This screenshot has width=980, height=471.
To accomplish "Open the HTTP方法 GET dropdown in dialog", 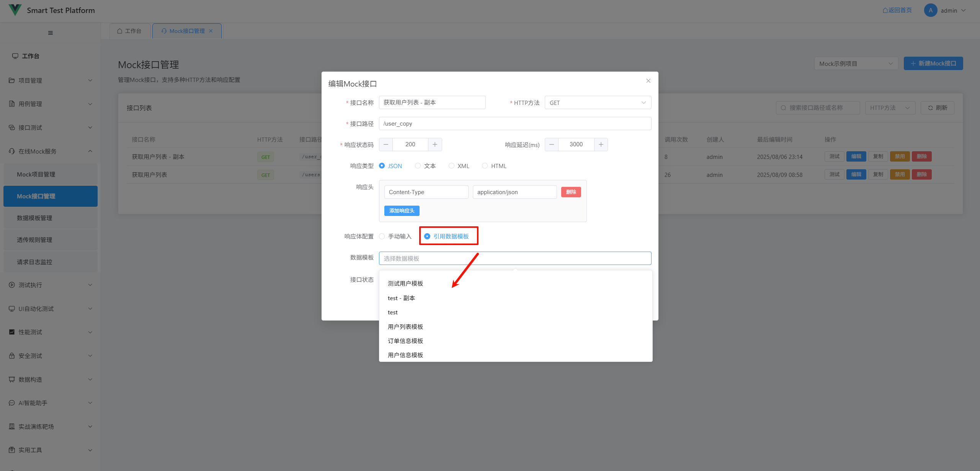I will (598, 103).
